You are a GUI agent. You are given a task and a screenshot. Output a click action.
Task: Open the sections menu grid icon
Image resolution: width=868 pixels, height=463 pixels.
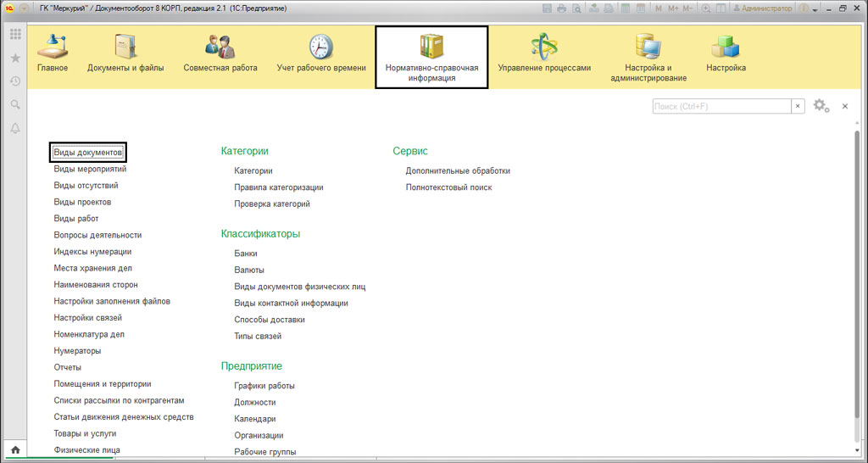coord(14,35)
